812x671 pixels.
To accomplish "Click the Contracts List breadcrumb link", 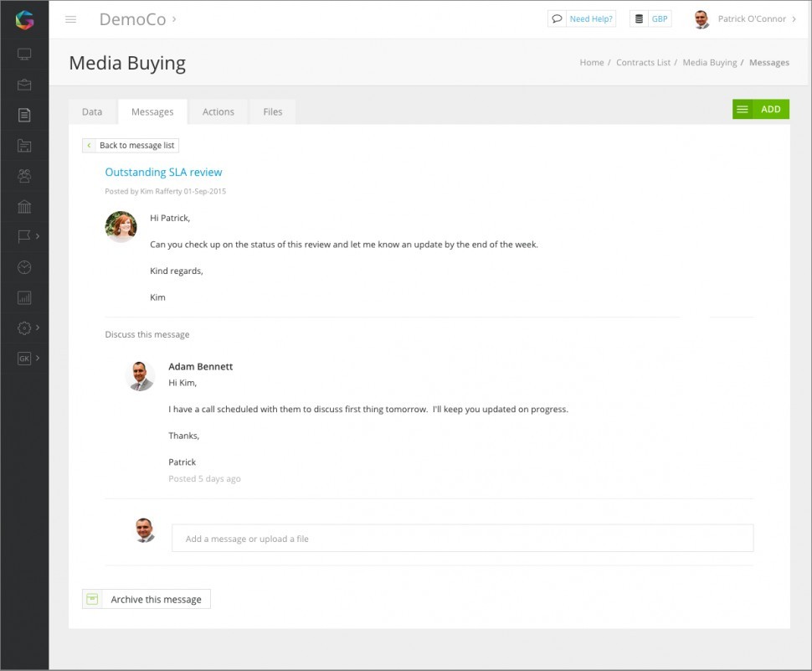I will [643, 63].
